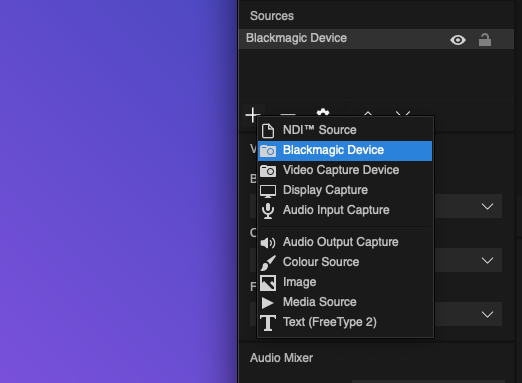Move source down with the down arrow

tap(403, 113)
